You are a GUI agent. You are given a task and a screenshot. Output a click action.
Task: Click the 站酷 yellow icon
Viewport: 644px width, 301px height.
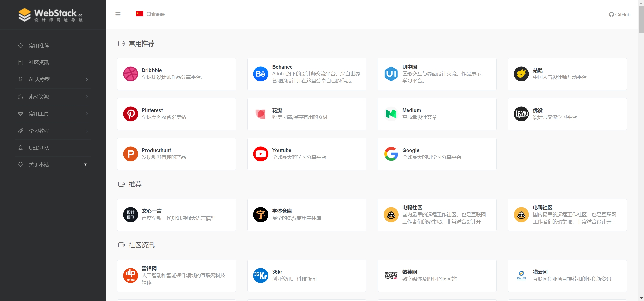point(521,74)
